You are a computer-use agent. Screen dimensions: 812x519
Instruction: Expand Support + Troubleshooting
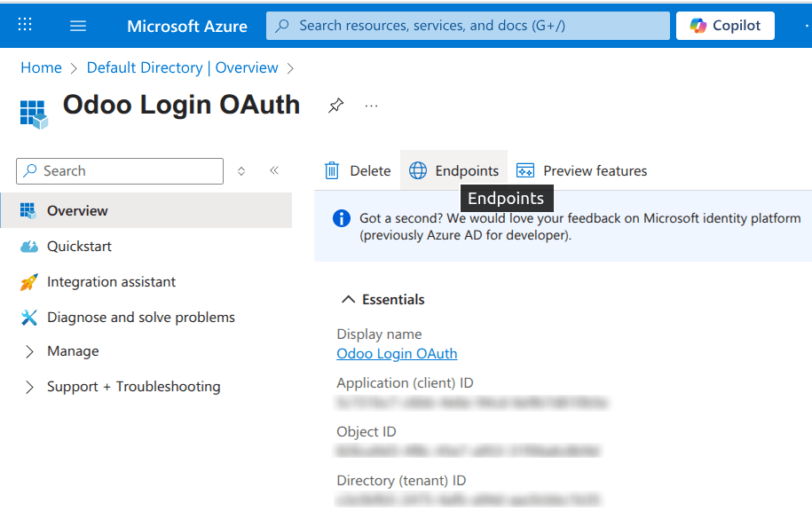[x=133, y=386]
